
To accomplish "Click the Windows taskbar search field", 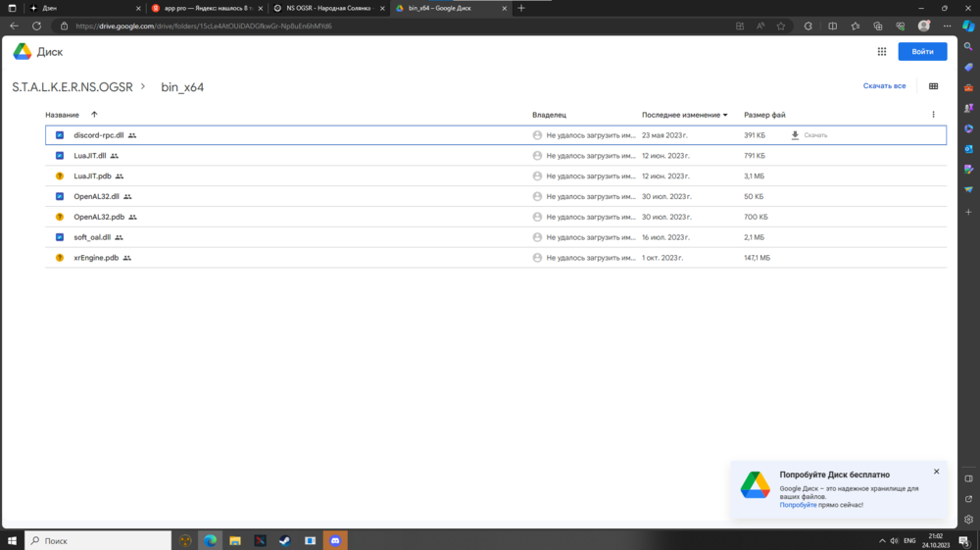I will point(98,540).
